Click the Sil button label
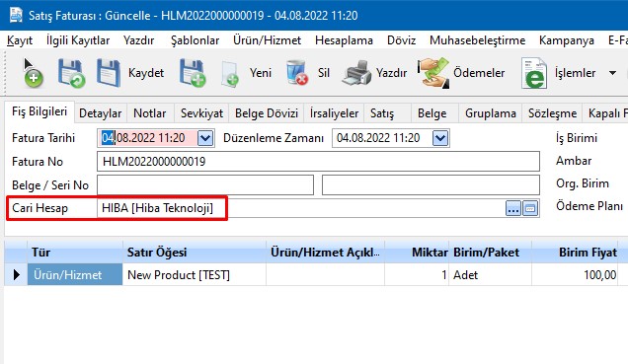 click(324, 73)
